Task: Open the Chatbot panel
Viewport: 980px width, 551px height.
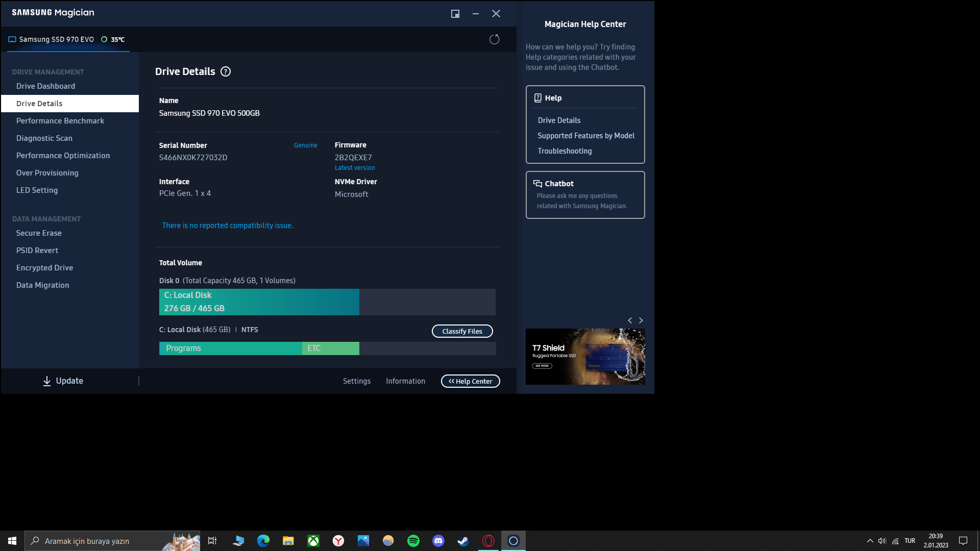Action: [585, 194]
